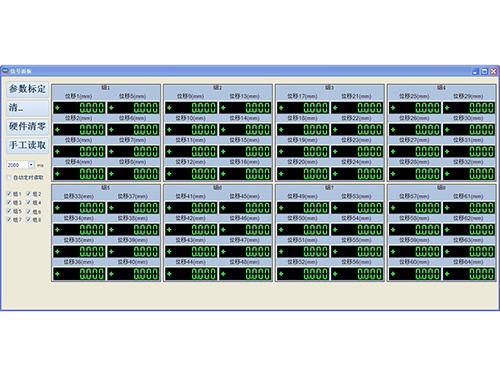
Task: Click the 位移64(mm) digital readout
Action: click(x=469, y=274)
